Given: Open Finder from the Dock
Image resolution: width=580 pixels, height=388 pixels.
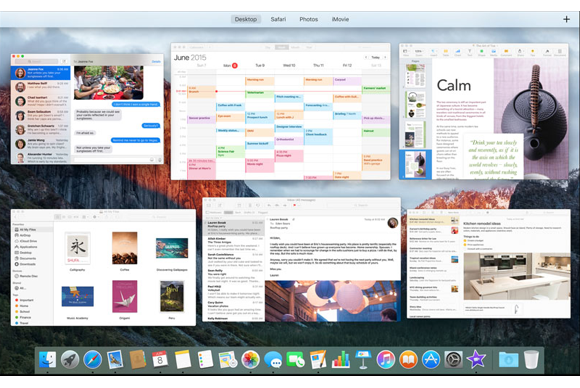Looking at the screenshot, I should coord(47,360).
